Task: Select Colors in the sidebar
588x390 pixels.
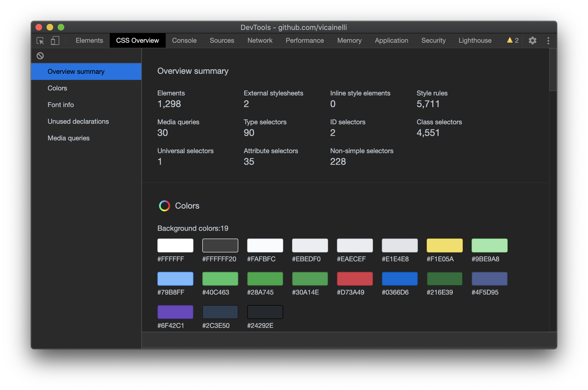Action: [x=57, y=88]
